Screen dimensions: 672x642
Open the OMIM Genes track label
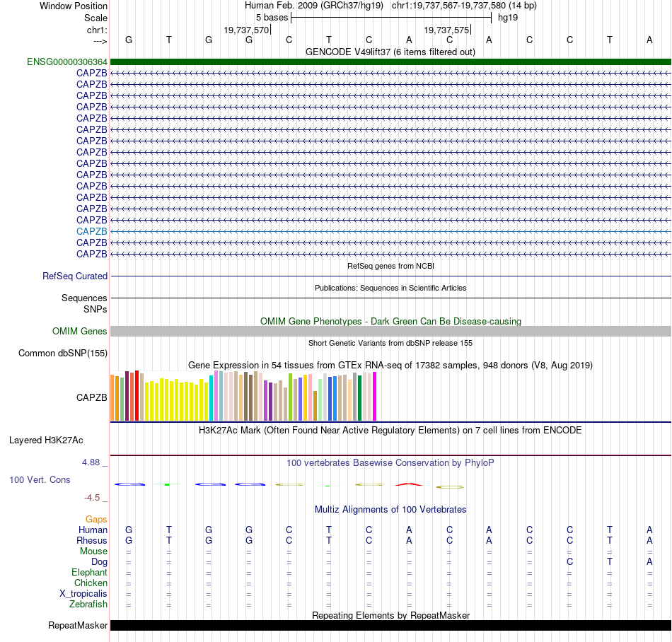(80, 331)
